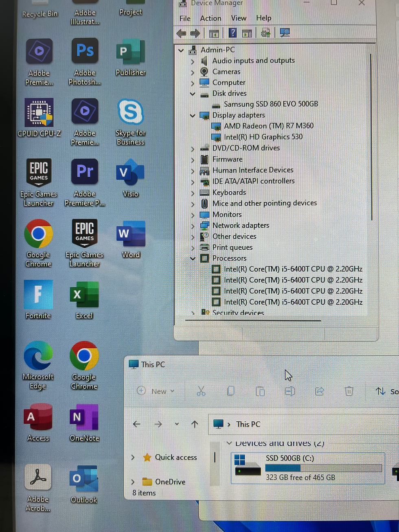Select the Adobe Premiere Pro (Pr) icon
The image size is (399, 532).
coord(85,182)
